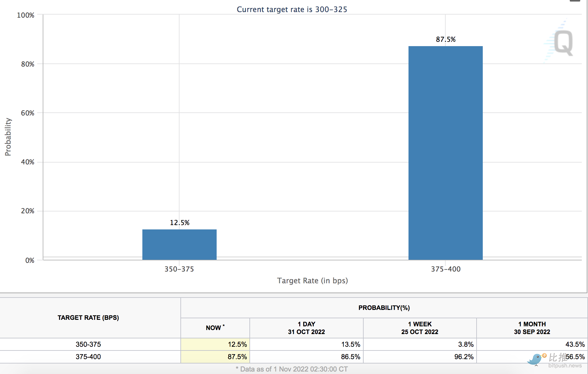588x374 pixels.
Task: Click the 87.5% bar for 375-400
Action: click(x=445, y=153)
